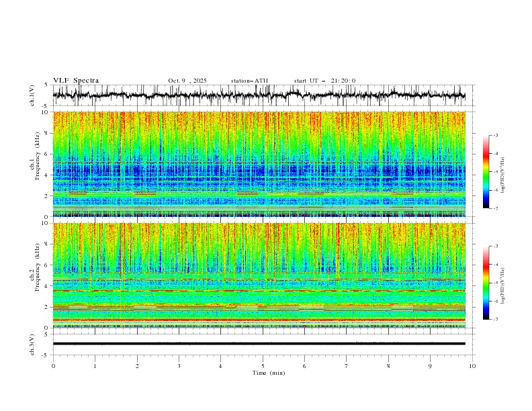
Task: Click the log(PSD) label next to the ch.1 colorbar
Action: click(502, 175)
